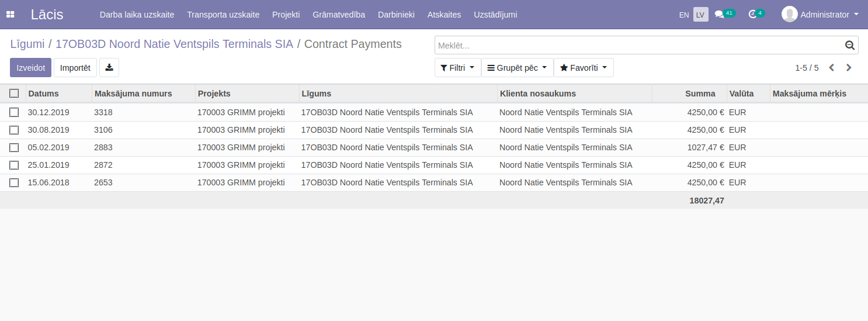Viewport: 868px width, 321px height.
Task: Go to next page arrow
Action: pos(849,68)
